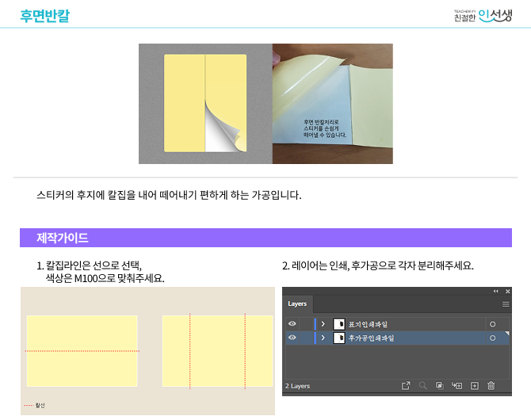The width and height of the screenshot is (531, 420).
Task: Collapse the panel with double-arrow icon
Action: pyautogui.click(x=496, y=291)
